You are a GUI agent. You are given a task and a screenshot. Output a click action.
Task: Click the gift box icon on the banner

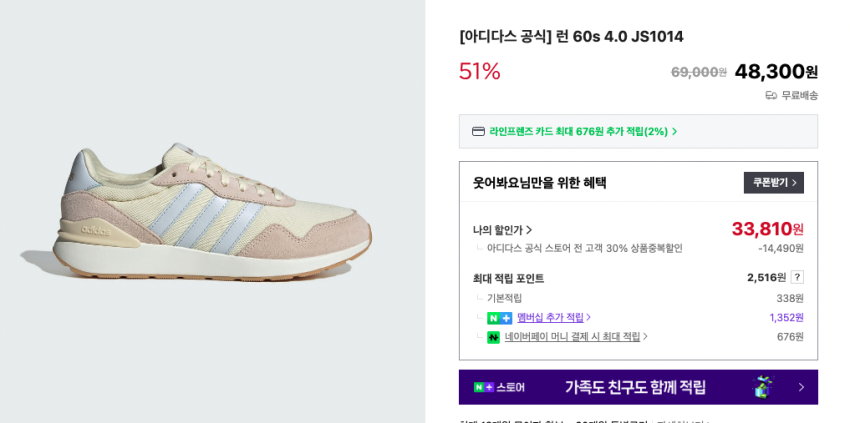pyautogui.click(x=763, y=387)
